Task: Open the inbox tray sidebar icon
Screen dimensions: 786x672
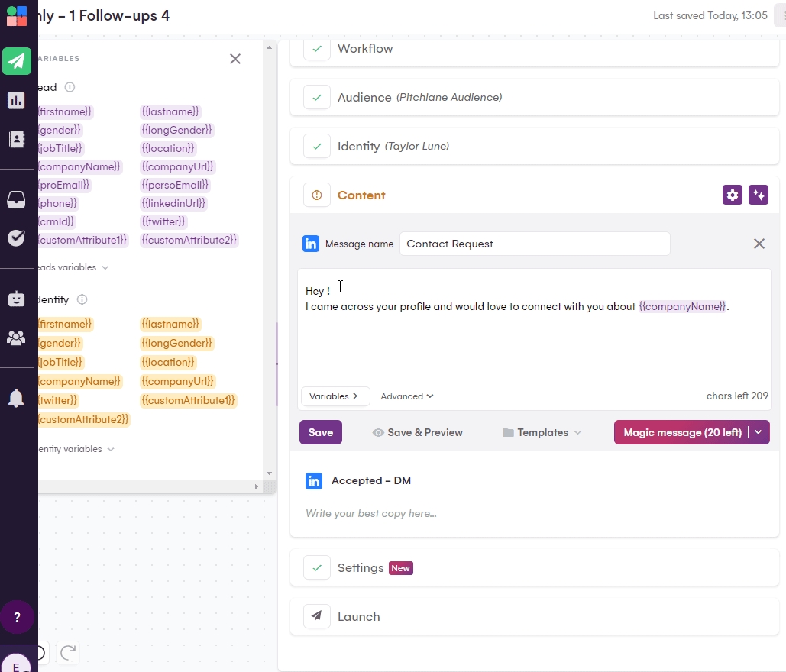Action: tap(16, 199)
